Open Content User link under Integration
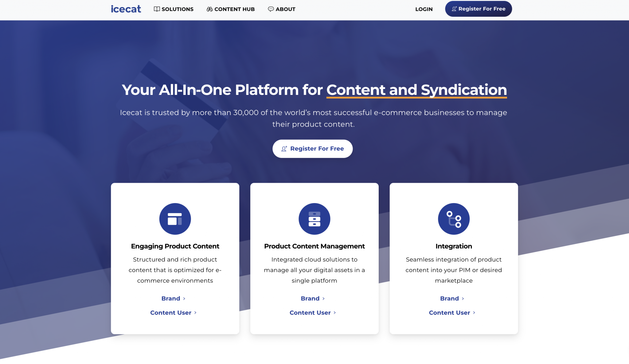The height and width of the screenshot is (364, 629). click(x=452, y=313)
